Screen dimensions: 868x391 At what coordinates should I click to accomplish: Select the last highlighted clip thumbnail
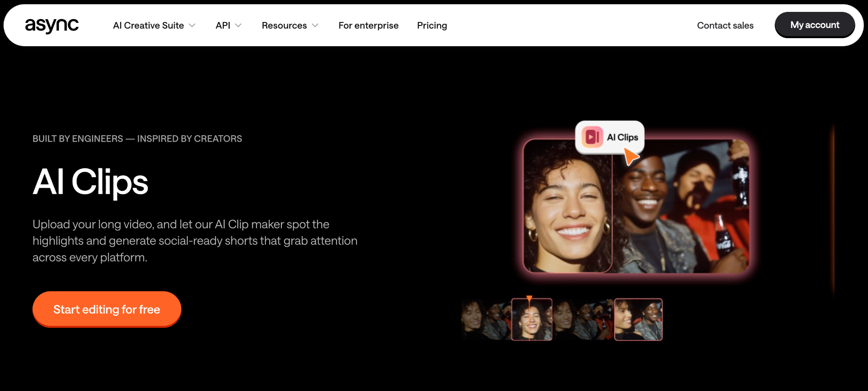[638, 319]
